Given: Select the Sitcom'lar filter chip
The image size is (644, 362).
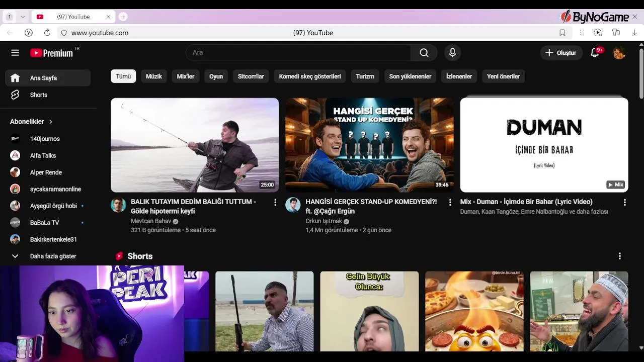Looking at the screenshot, I should [251, 76].
